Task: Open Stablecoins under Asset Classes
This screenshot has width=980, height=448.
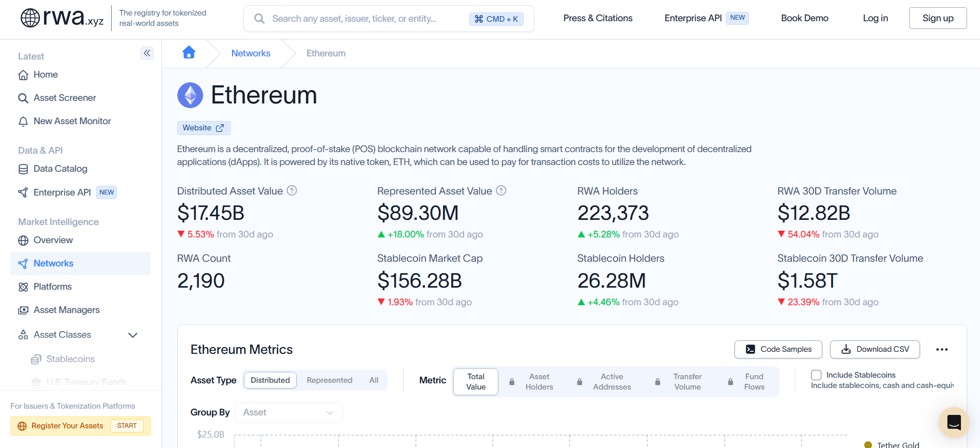Action: pos(71,360)
